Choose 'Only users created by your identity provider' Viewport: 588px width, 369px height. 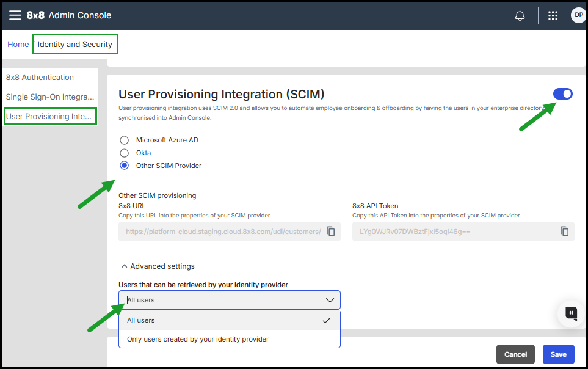pos(198,339)
